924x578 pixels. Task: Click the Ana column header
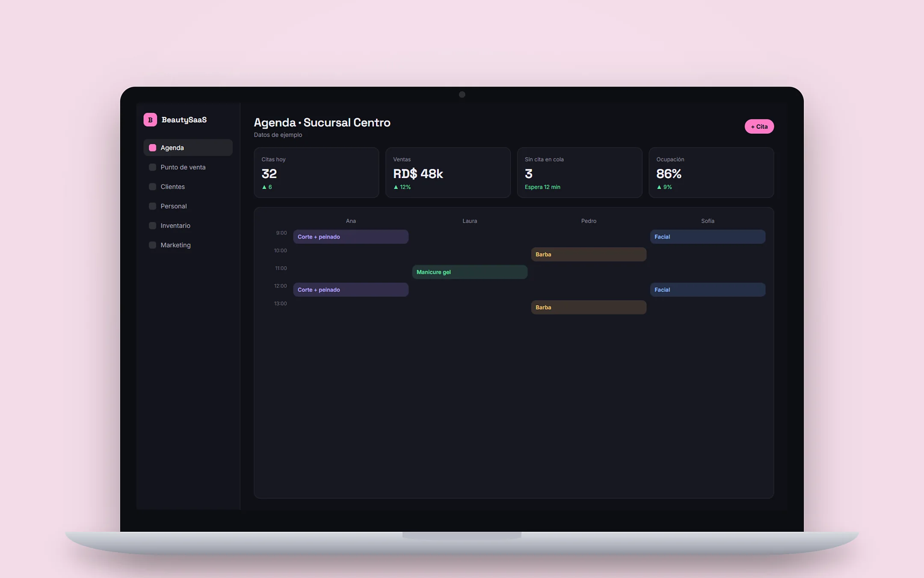point(351,221)
